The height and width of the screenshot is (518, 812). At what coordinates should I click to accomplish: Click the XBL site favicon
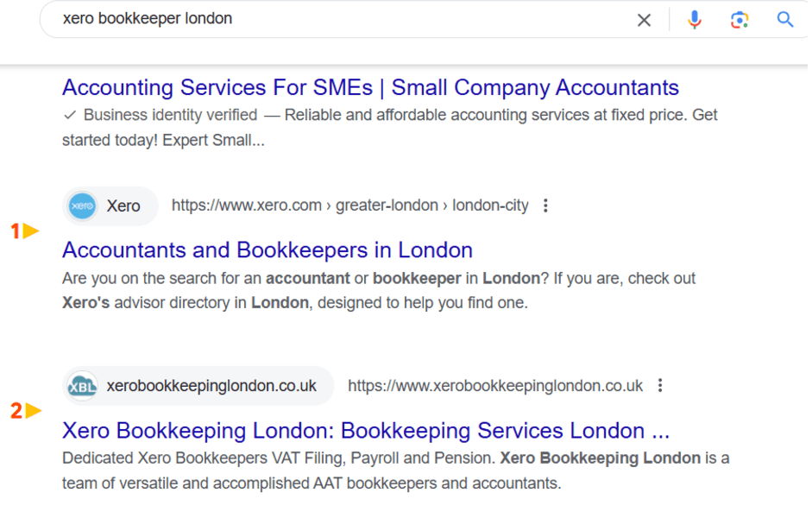coord(82,386)
